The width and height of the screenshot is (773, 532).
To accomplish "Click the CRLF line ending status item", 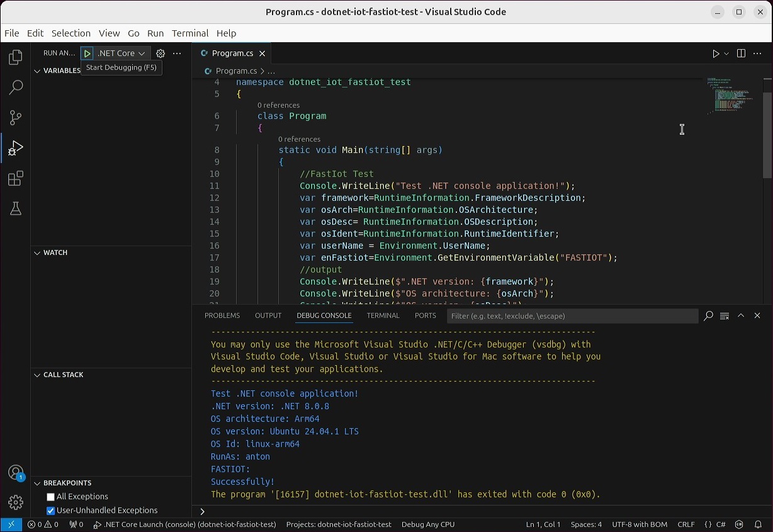I will point(686,524).
